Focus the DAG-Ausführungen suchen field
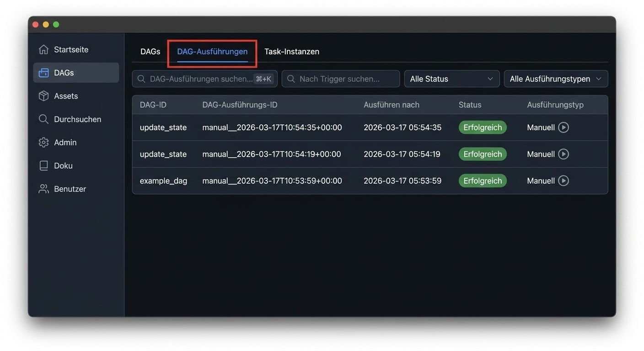The width and height of the screenshot is (644, 351). (205, 79)
